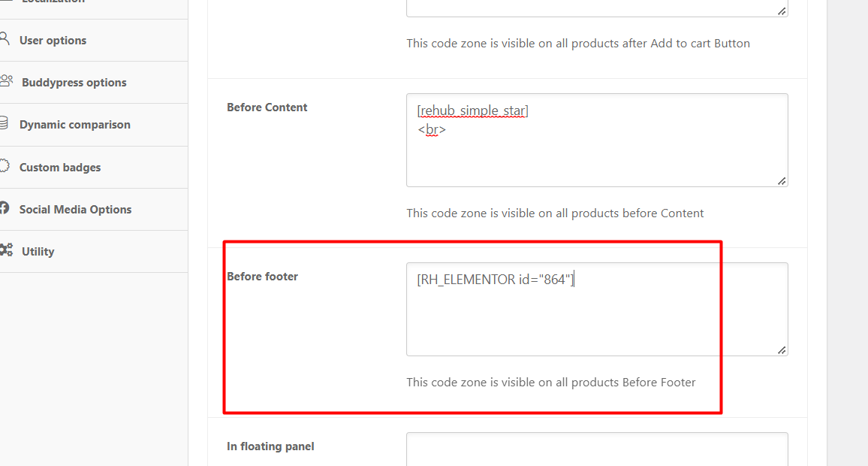This screenshot has width=868, height=466.
Task: Open the Buddypress options section
Action: click(x=94, y=83)
